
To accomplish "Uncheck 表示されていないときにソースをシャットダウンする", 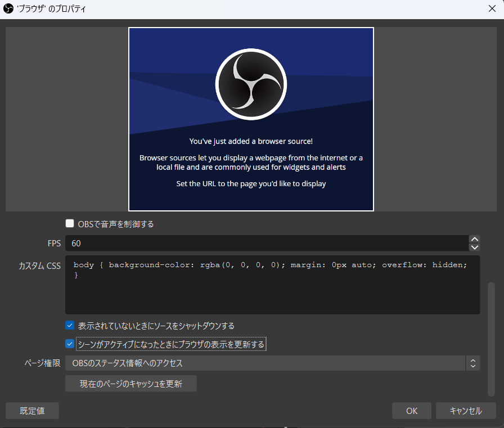I will click(x=70, y=326).
